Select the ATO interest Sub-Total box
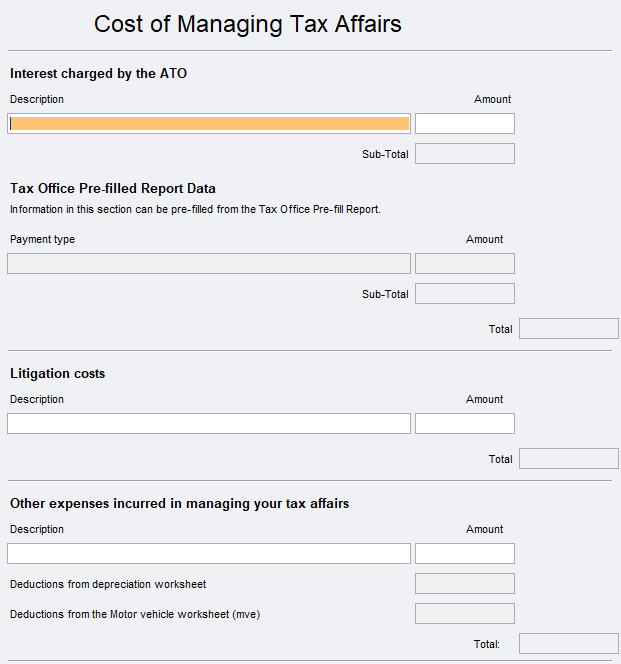The image size is (621, 664). pos(464,154)
